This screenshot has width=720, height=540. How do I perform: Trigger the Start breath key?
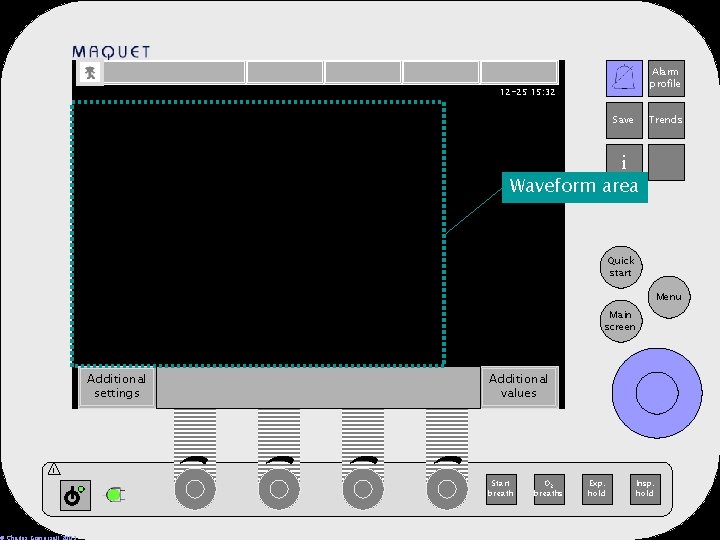501,489
